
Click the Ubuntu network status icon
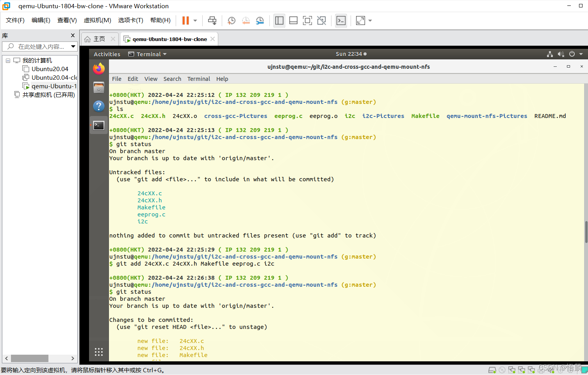point(550,54)
